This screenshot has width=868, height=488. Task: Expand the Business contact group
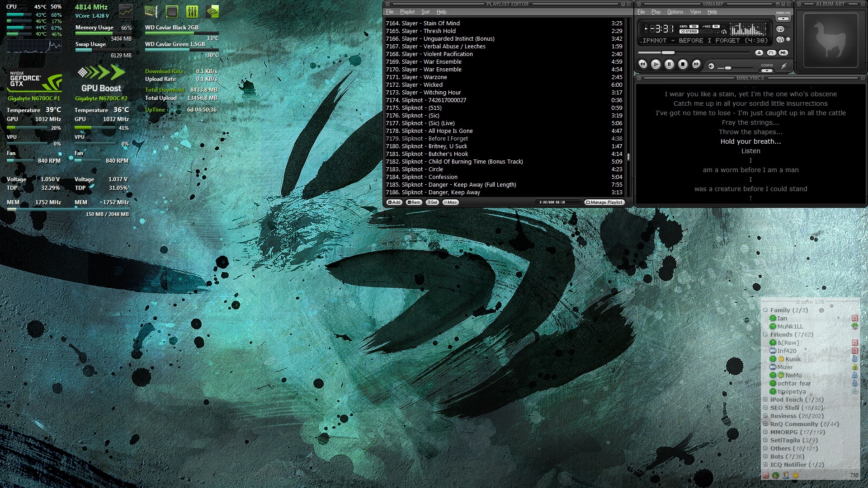(765, 416)
